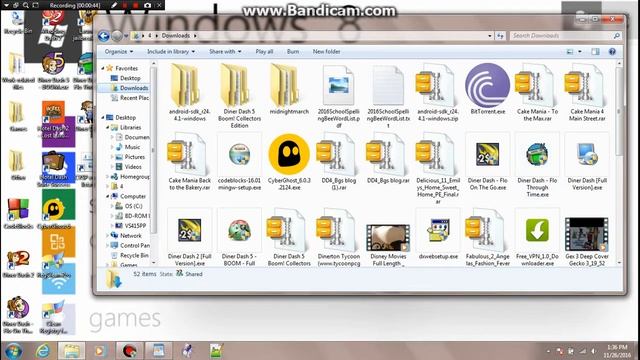The width and height of the screenshot is (640, 360).
Task: Collapse the Favorites section
Action: 103,69
